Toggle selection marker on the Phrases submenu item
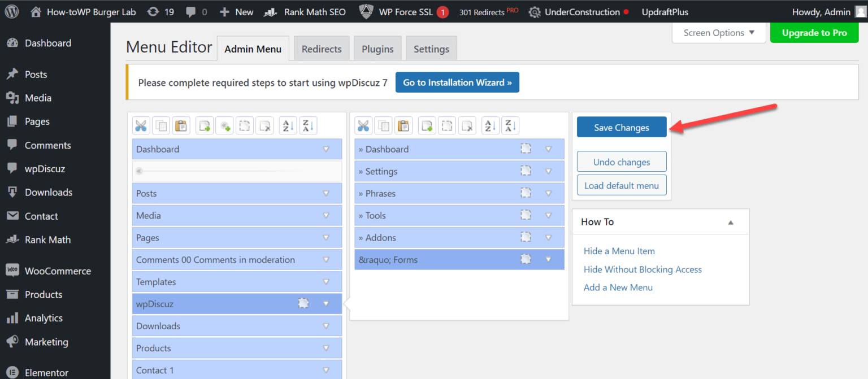This screenshot has width=868, height=379. [526, 193]
